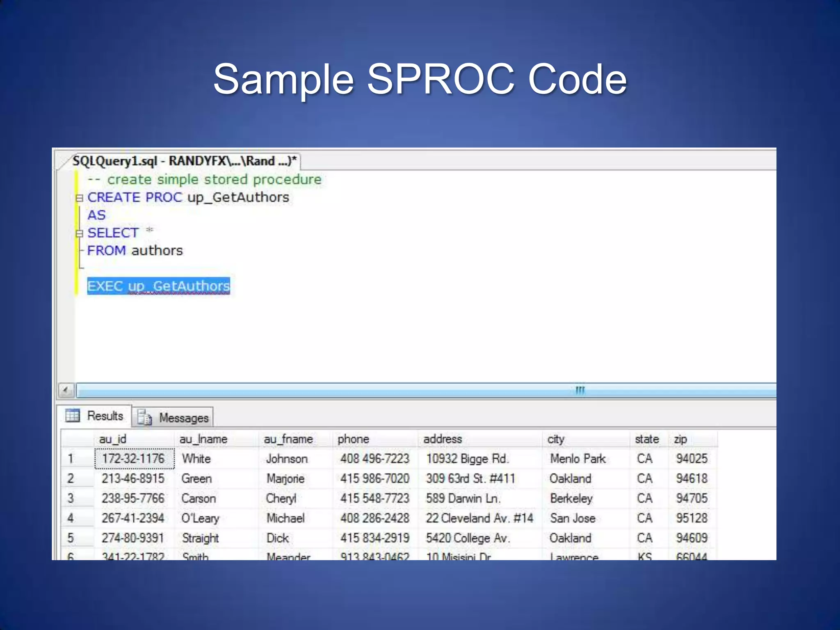Select row header 5 in results
This screenshot has height=630, width=840.
pyautogui.click(x=78, y=538)
